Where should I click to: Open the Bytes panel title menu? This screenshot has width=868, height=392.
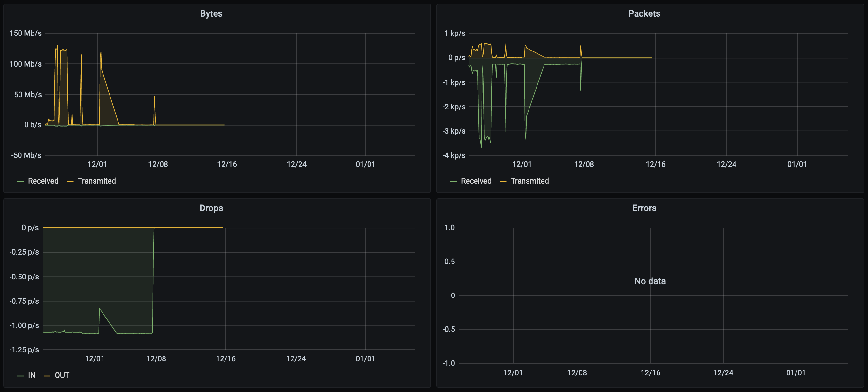tap(211, 13)
